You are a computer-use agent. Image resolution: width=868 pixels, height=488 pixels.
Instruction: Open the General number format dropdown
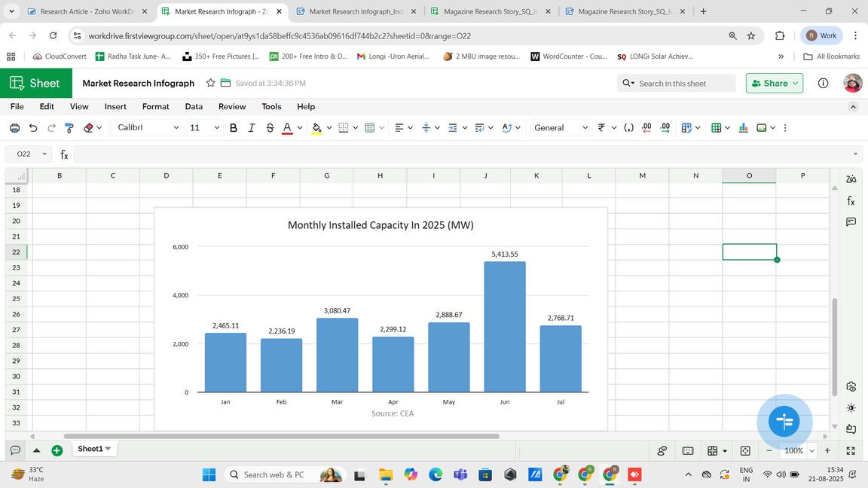pos(561,128)
